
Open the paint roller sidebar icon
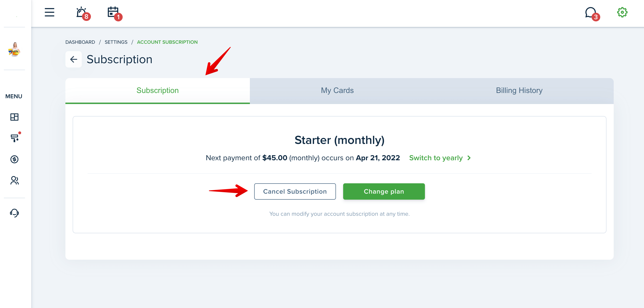pyautogui.click(x=15, y=138)
